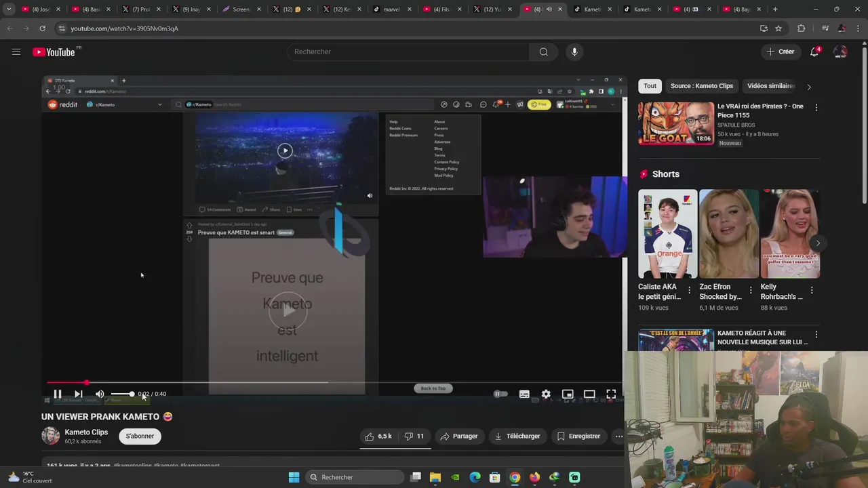Image resolution: width=868 pixels, height=488 pixels.
Task: Switch to miniplayer mode
Action: coord(568,394)
